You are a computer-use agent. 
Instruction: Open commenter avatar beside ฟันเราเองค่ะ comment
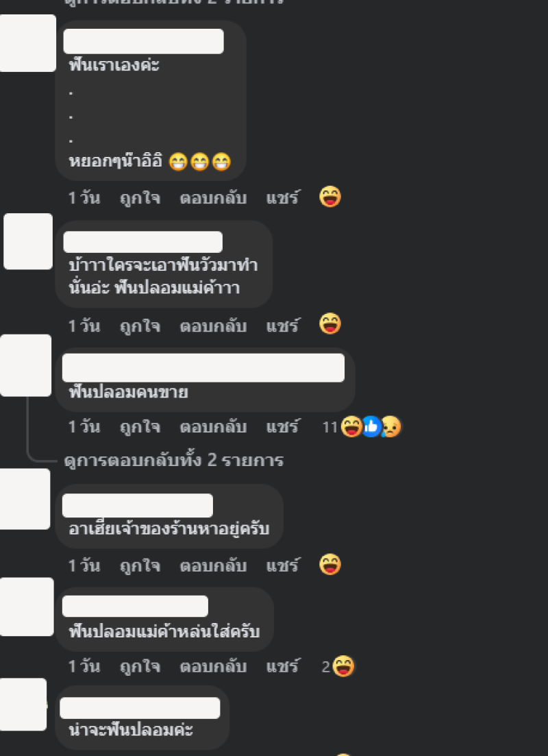click(27, 43)
